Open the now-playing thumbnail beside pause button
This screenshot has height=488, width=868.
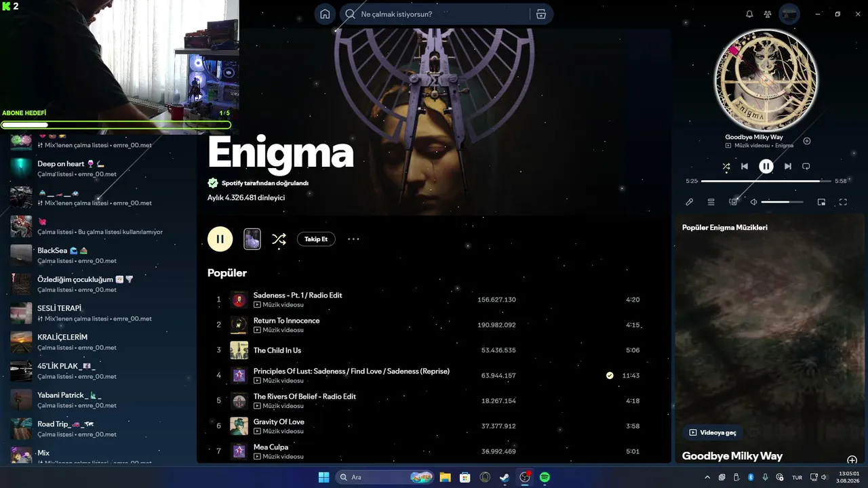pos(252,239)
